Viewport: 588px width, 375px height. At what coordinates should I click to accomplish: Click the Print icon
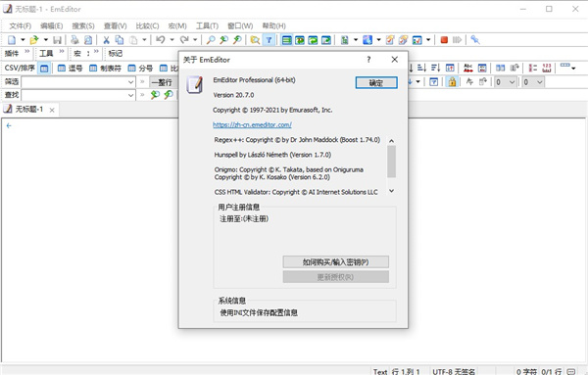point(74,40)
